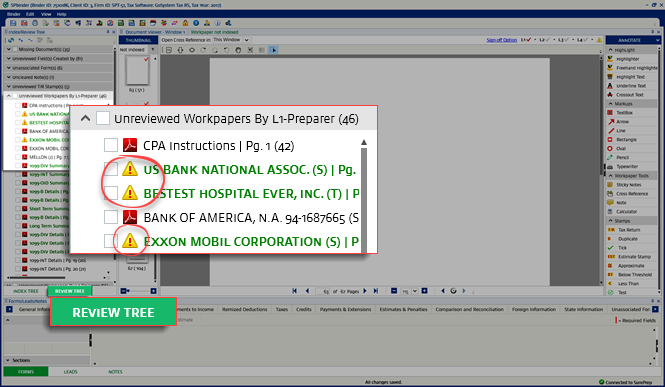Click the document zoom-in plus button
Viewport: 665px width, 387px height.
pyautogui.click(x=424, y=291)
